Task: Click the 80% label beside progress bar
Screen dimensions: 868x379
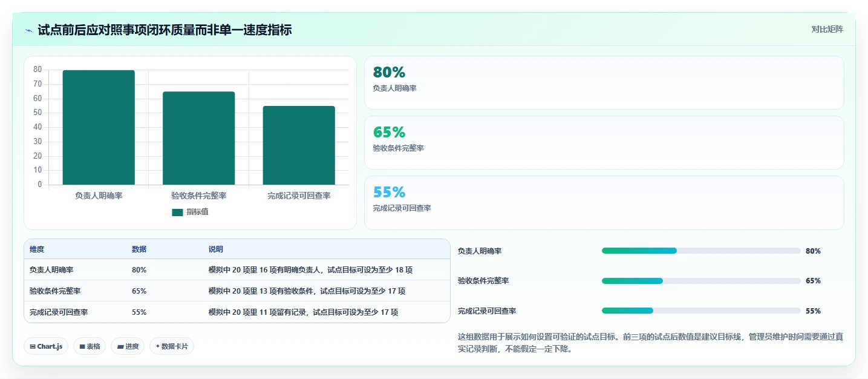Action: 813,251
